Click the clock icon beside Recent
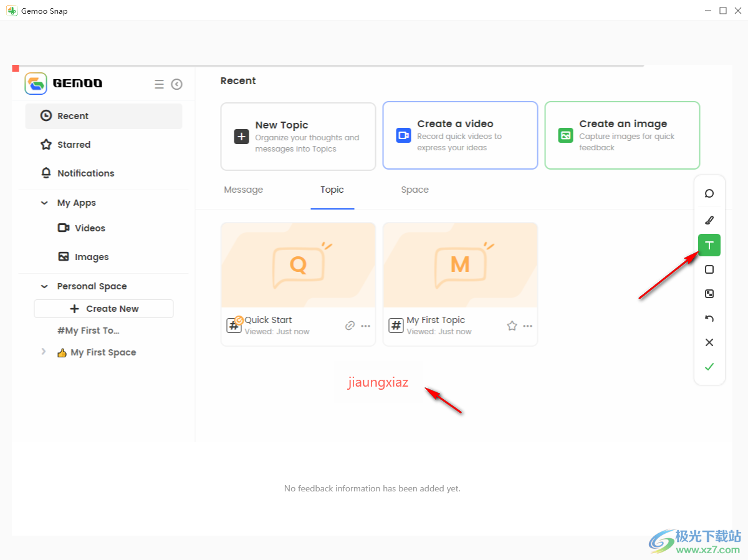Screen dimensions: 748x560 pyautogui.click(x=46, y=115)
